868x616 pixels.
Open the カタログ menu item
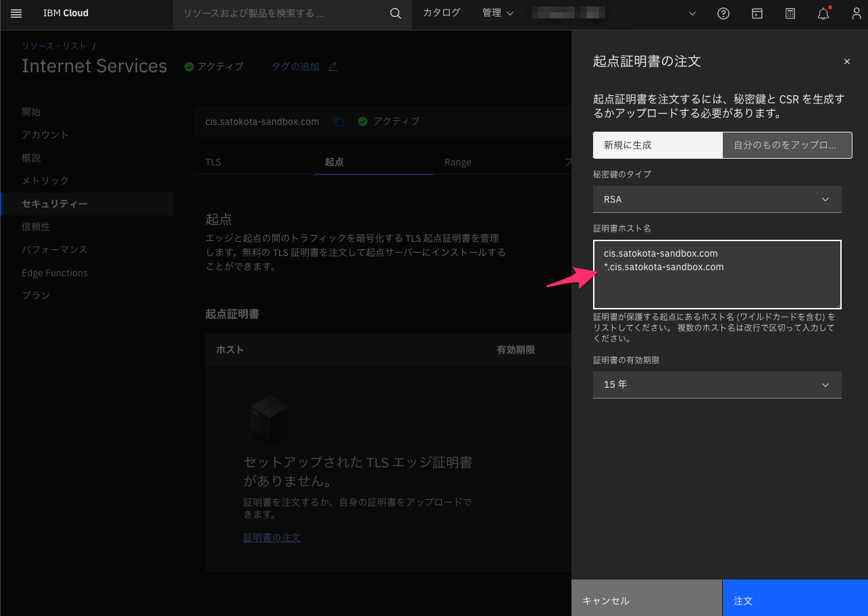442,13
